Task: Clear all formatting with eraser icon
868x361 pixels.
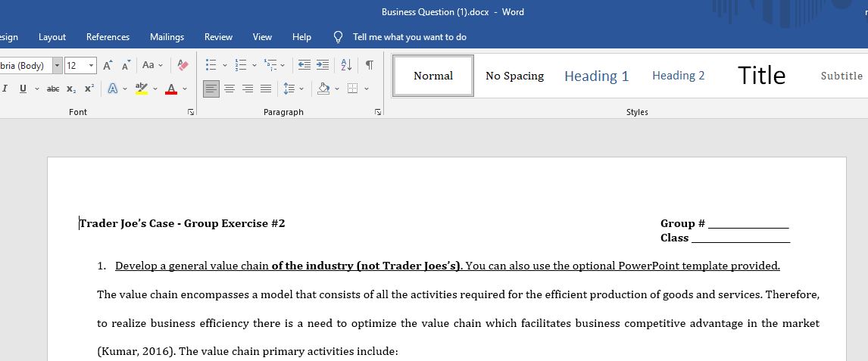Action: pos(183,65)
